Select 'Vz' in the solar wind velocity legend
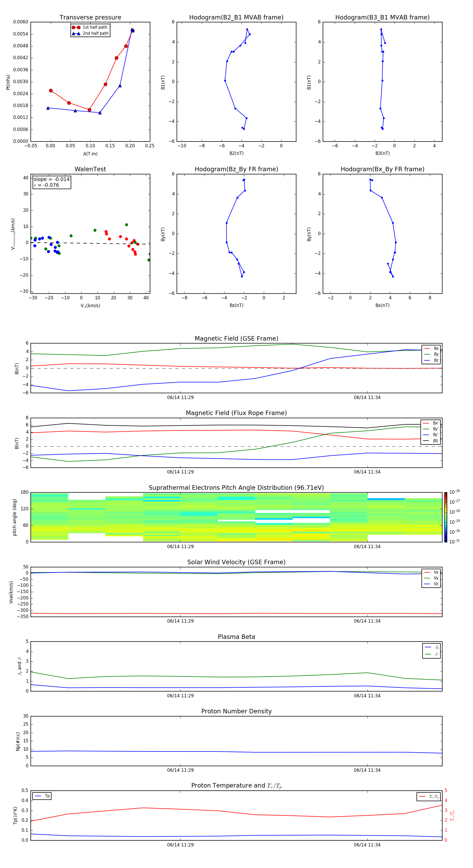Image resolution: width=473 pixels, height=868 pixels. click(431, 584)
